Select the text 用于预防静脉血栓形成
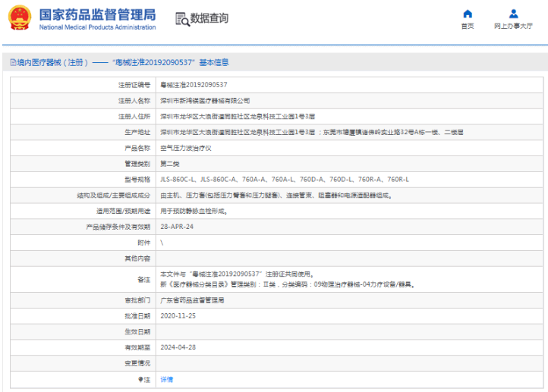This screenshot has height=392, width=548. [194, 212]
